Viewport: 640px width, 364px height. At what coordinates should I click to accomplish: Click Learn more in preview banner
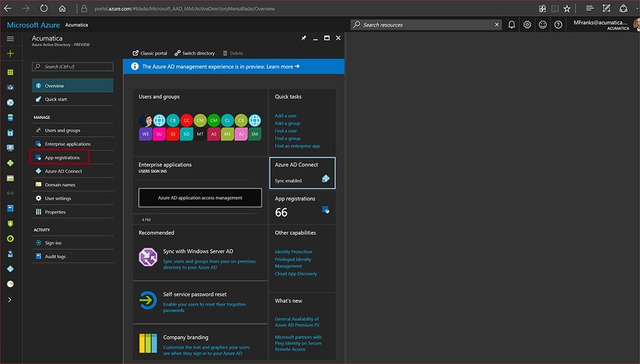pos(283,66)
